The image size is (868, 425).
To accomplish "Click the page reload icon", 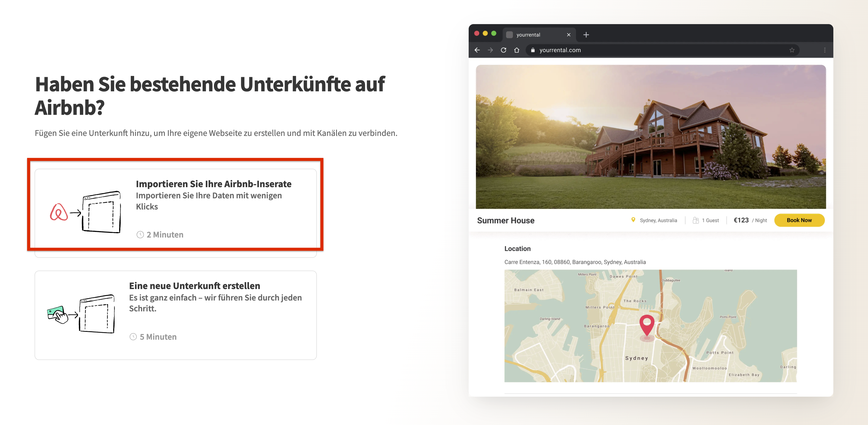I will [503, 50].
